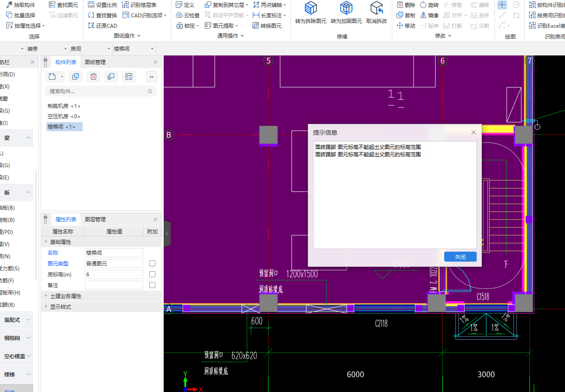Click 还原CAD restore tool
Screen dimensions: 565x392
coord(102,26)
